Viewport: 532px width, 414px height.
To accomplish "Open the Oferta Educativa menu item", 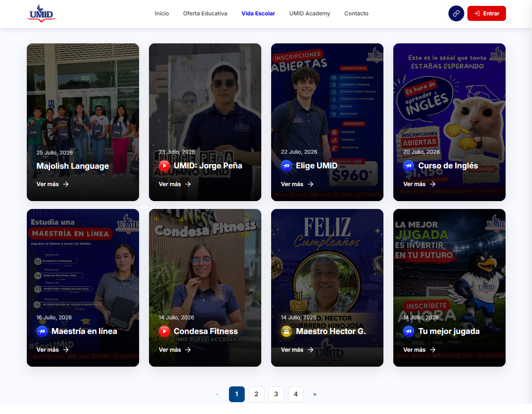I will 205,13.
